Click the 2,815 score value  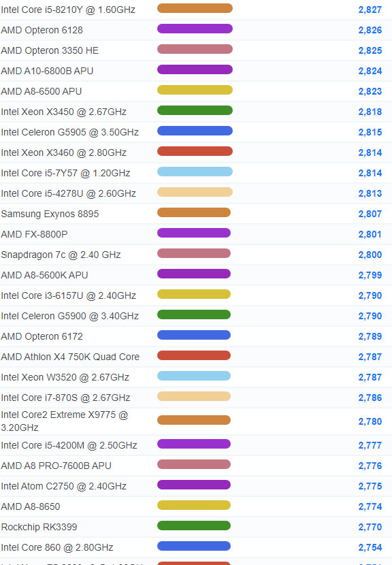point(370,132)
